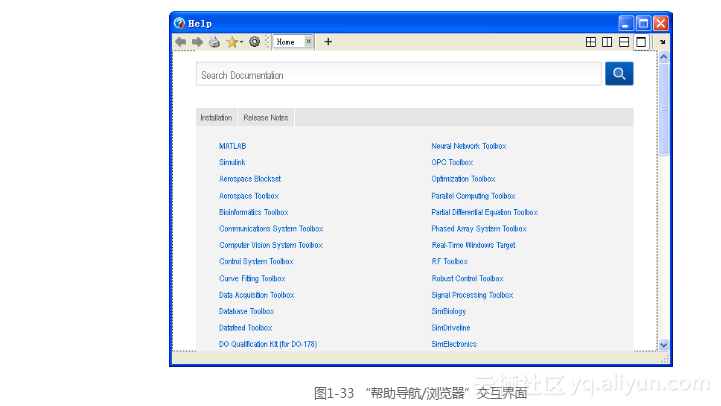Go forward with the right arrow icon

(x=197, y=42)
